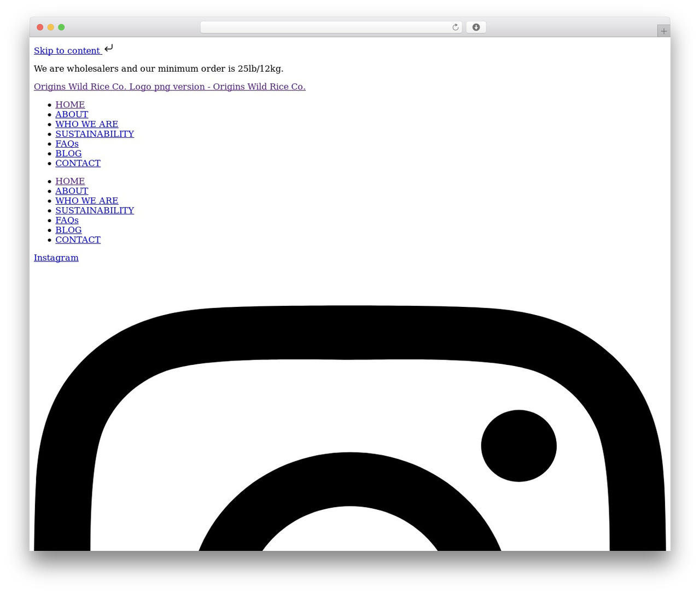Open WHO WE ARE in second menu
This screenshot has height=593, width=700.
coord(87,201)
